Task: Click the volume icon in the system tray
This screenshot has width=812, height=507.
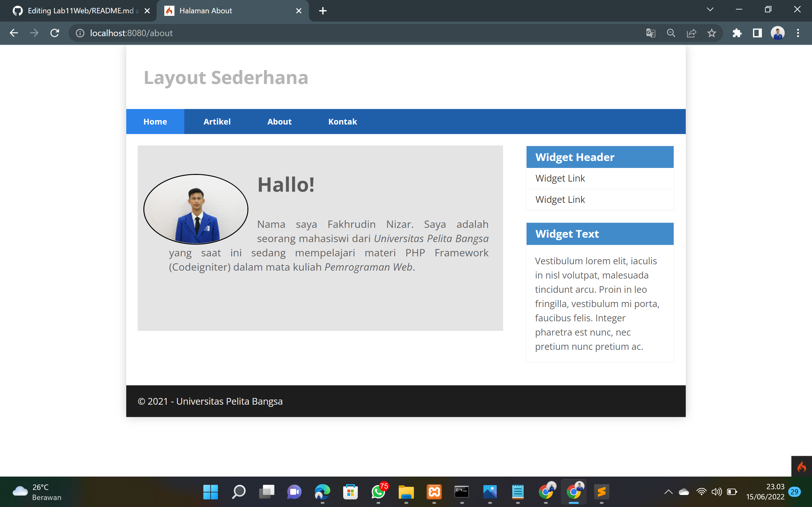Action: click(x=717, y=491)
